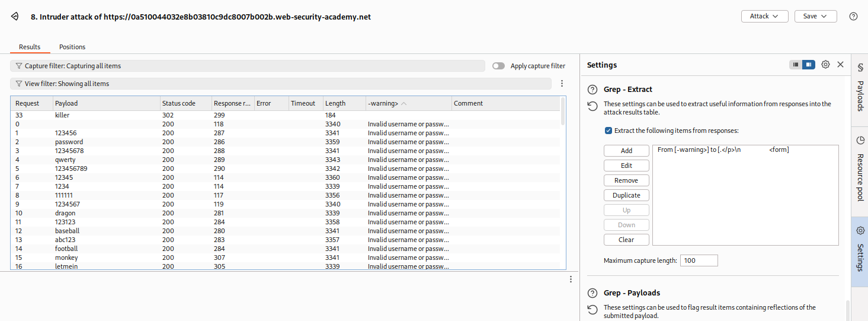Click the Grep - Payloads help icon
This screenshot has height=321, width=868.
coord(592,293)
